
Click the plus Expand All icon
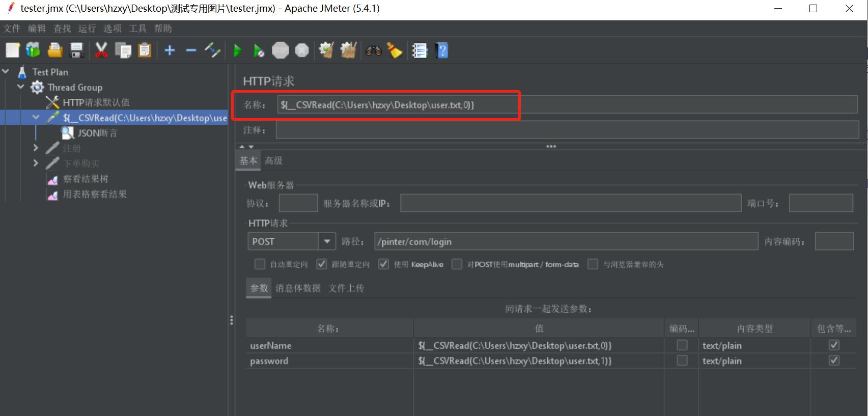170,50
